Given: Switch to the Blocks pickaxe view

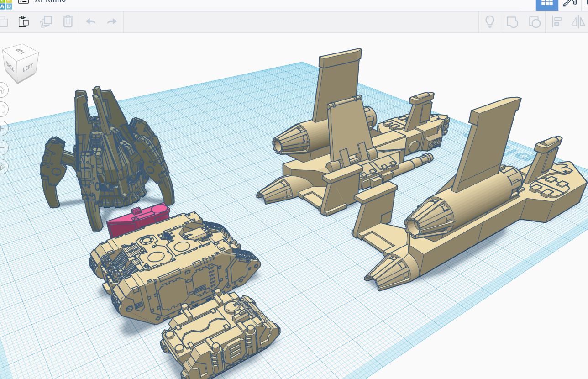Looking at the screenshot, I should point(570,3).
